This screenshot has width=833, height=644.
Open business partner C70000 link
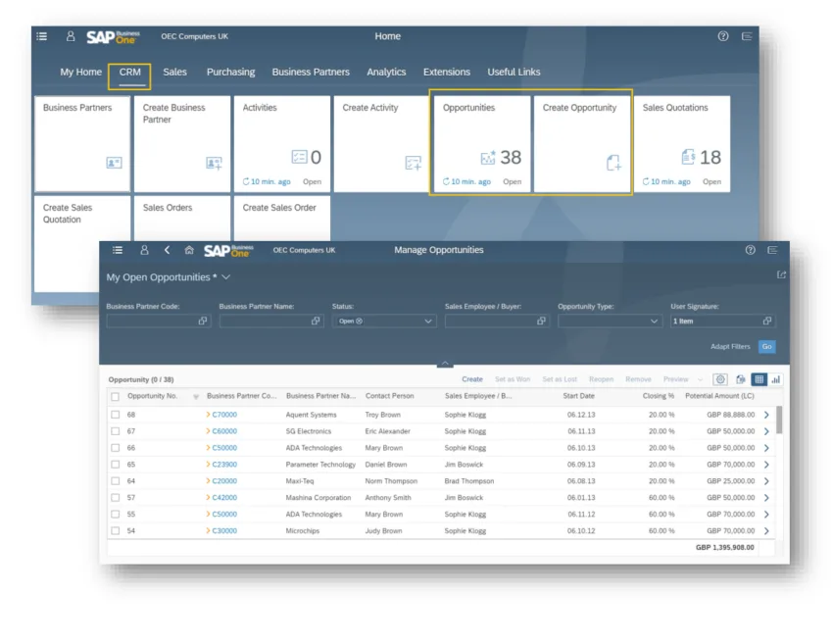[x=225, y=415]
